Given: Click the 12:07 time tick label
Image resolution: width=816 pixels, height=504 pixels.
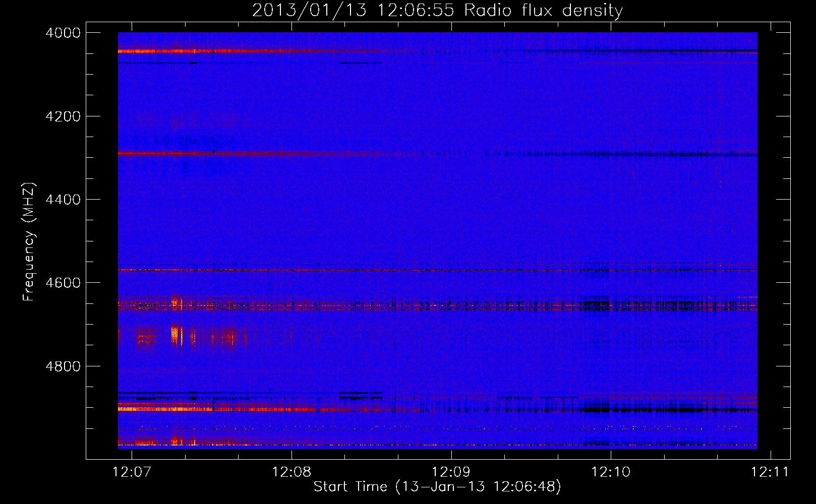Looking at the screenshot, I should point(132,472).
